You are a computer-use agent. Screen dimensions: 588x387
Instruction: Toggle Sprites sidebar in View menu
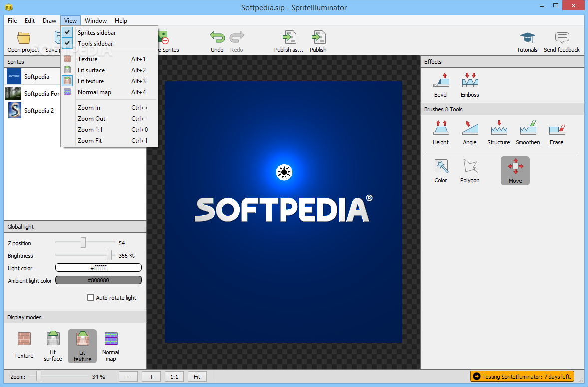109,32
